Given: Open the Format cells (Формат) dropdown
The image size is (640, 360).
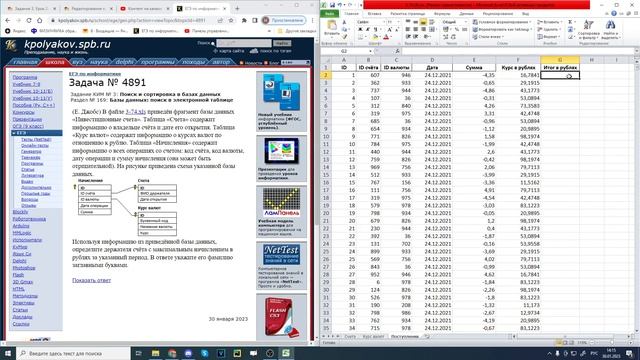Looking at the screenshot, I should pos(549,37).
